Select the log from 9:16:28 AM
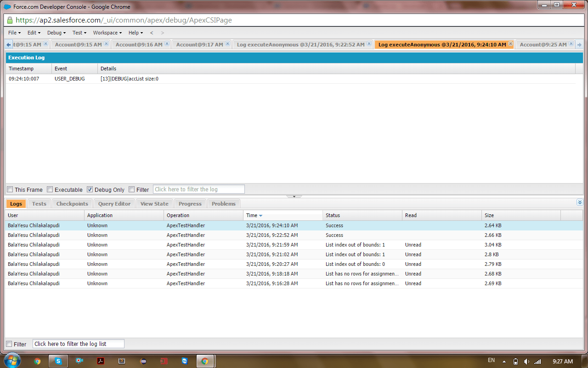Image resolution: width=588 pixels, height=368 pixels. 294,283
